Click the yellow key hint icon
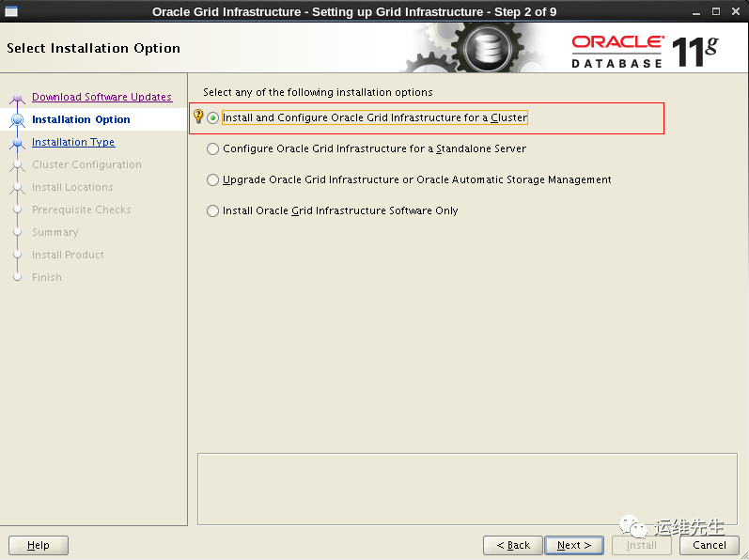Image resolution: width=749 pixels, height=560 pixels. click(x=198, y=116)
